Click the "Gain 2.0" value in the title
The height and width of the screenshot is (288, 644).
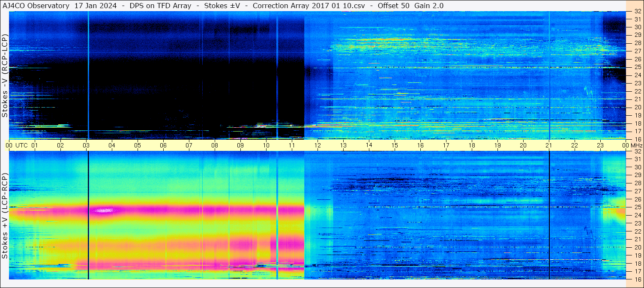[x=429, y=6]
